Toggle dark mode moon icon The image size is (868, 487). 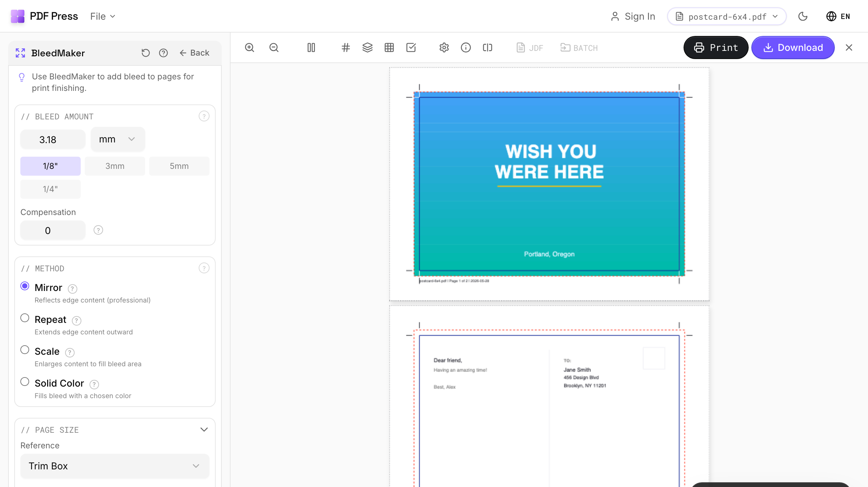pos(803,16)
